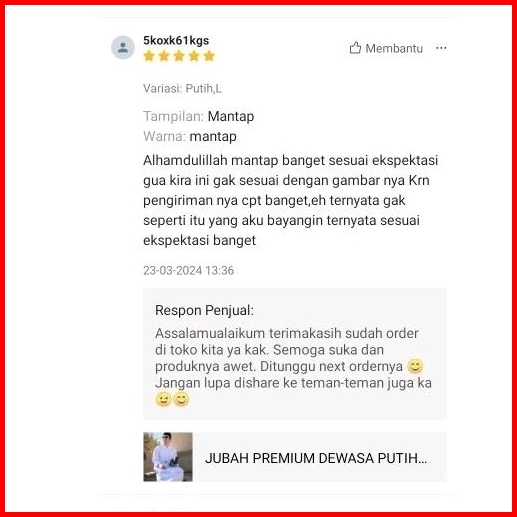Click the winking emoji in seller response

point(163,399)
